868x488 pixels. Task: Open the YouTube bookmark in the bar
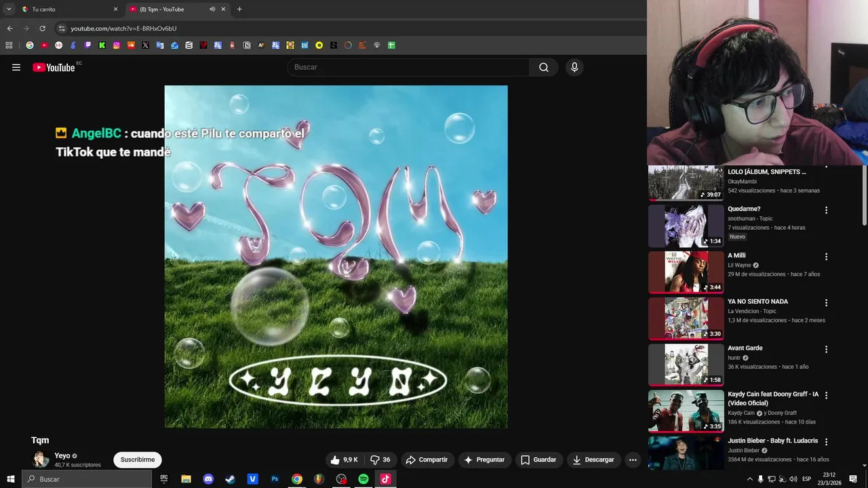44,45
